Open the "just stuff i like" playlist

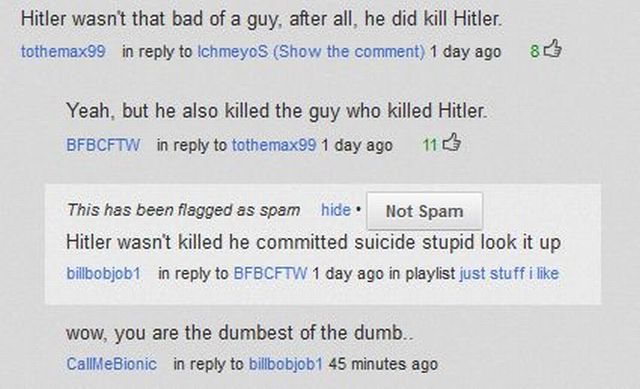(x=509, y=273)
